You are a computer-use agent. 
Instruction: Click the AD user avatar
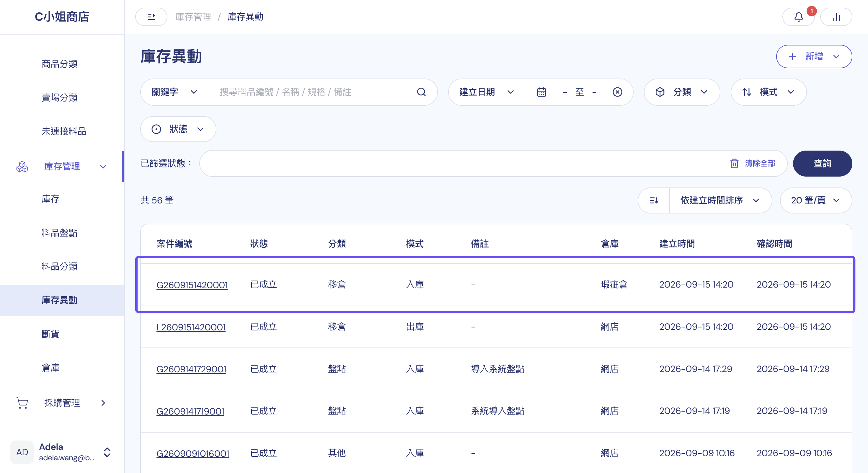22,452
